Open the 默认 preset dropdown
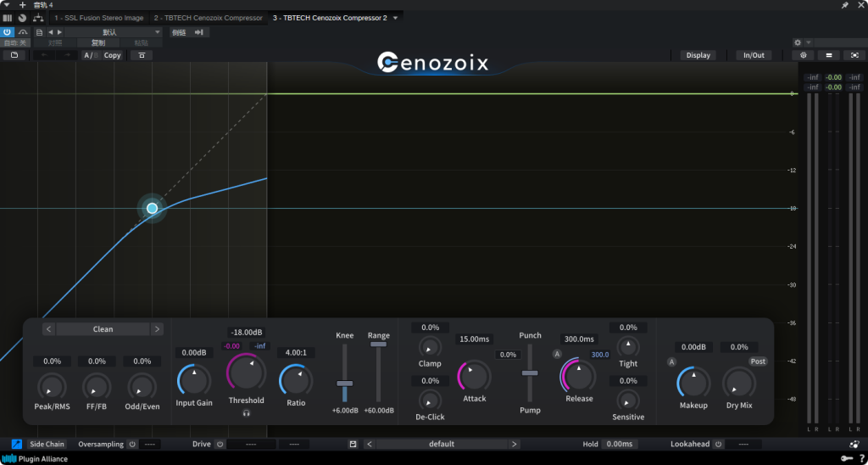Screen dimensions: 868x465 pyautogui.click(x=114, y=32)
